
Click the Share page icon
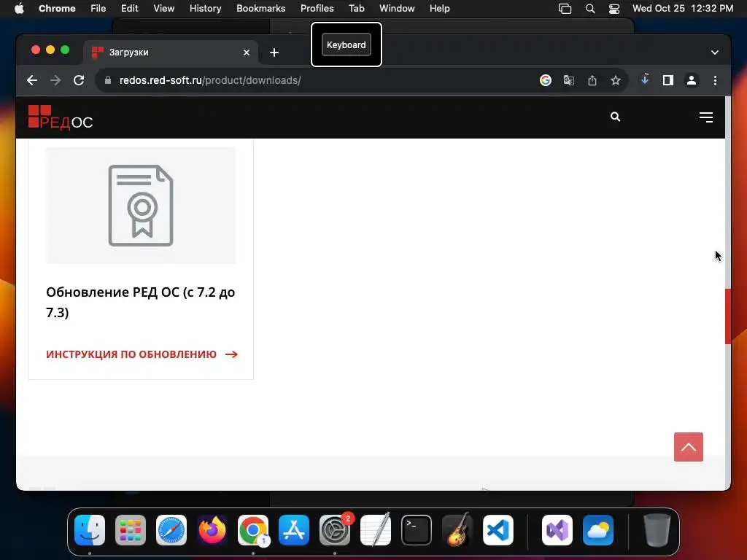pyautogui.click(x=592, y=80)
